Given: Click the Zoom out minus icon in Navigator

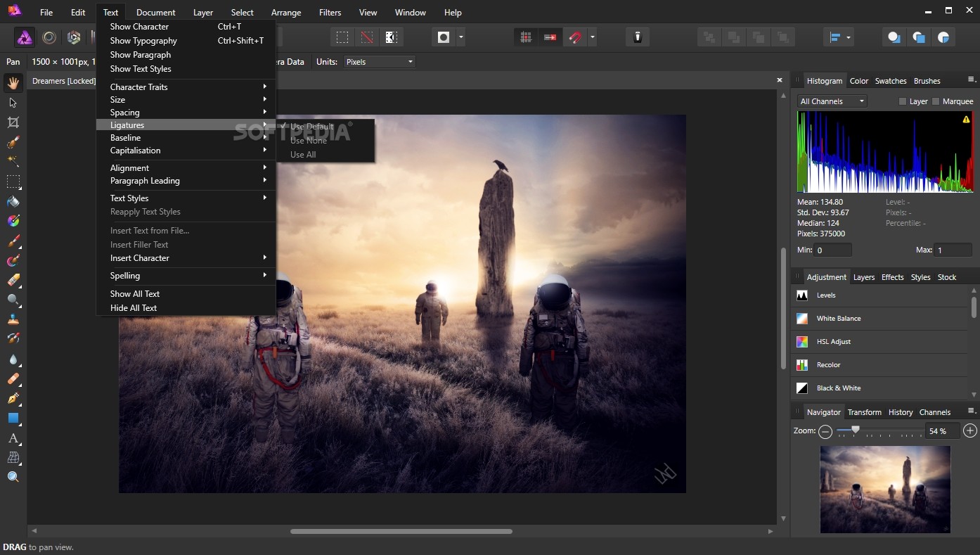Looking at the screenshot, I should (x=825, y=431).
